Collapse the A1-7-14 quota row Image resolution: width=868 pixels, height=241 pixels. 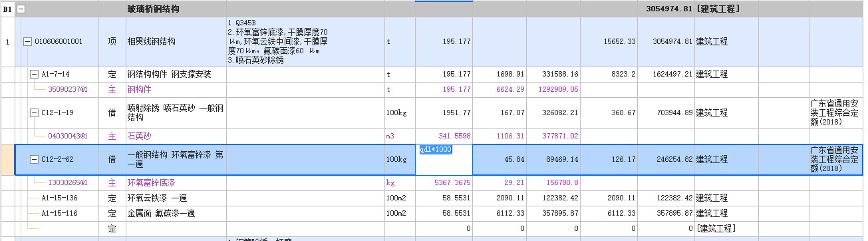click(34, 74)
